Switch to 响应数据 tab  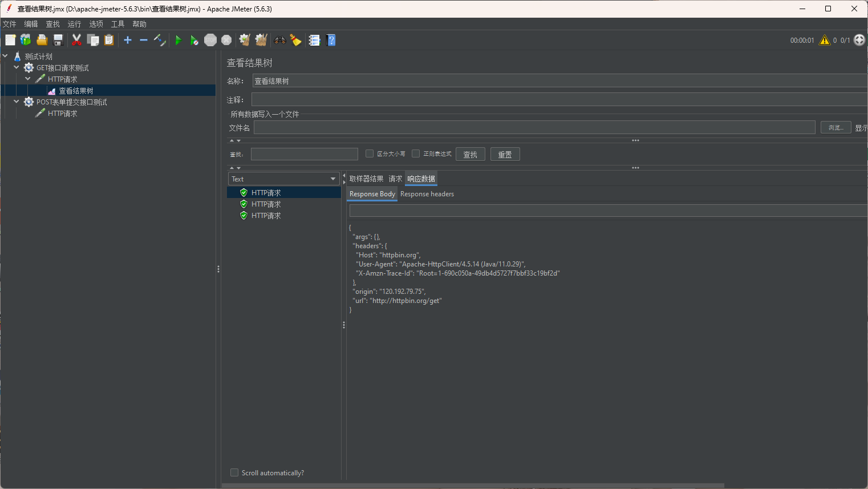[421, 179]
